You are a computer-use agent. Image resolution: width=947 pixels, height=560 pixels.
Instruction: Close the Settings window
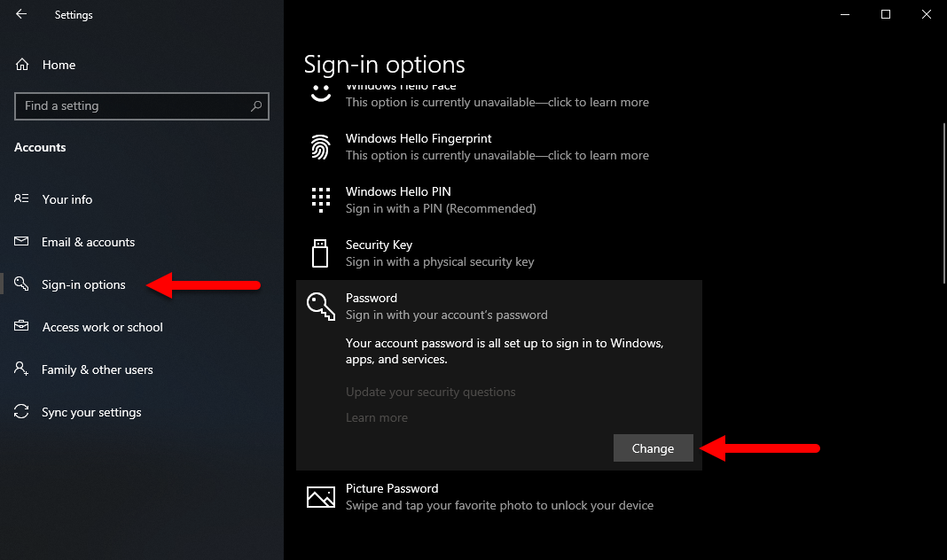pos(927,14)
